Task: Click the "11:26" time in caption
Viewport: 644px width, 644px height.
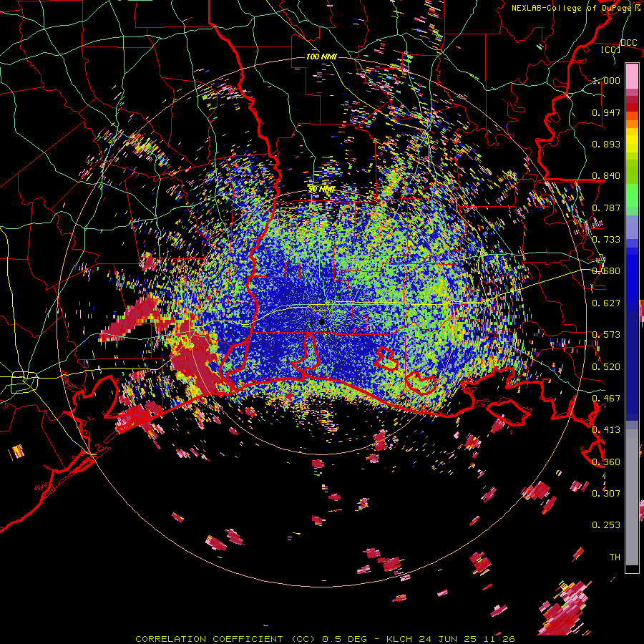Action: coord(499,639)
